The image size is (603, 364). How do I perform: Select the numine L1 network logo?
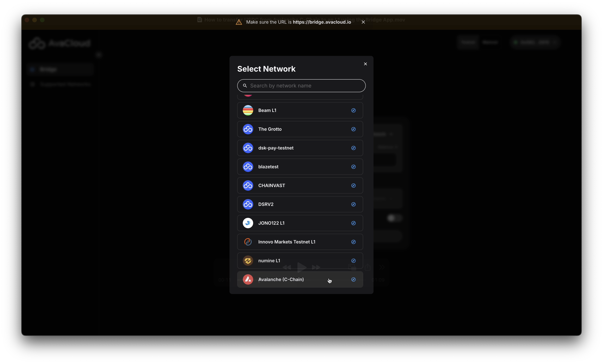(248, 261)
